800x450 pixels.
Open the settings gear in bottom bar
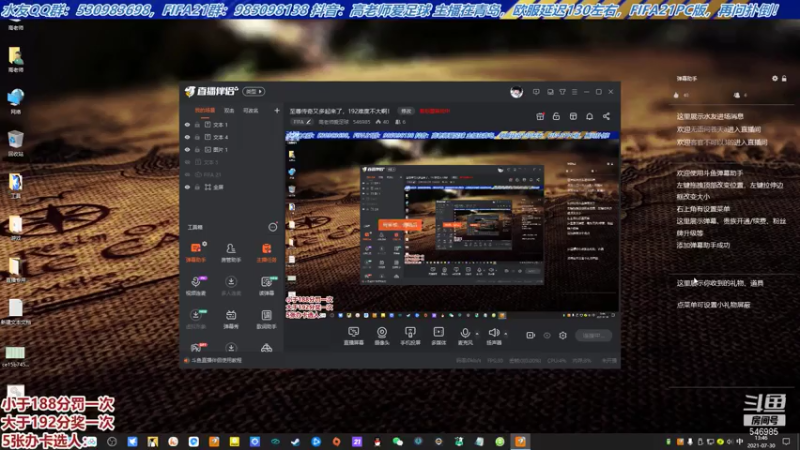click(x=563, y=335)
